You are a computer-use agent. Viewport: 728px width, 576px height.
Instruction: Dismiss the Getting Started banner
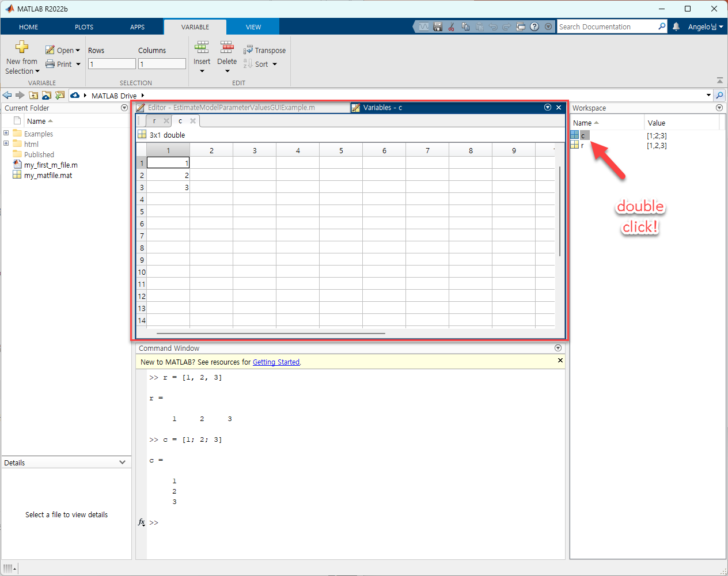click(x=560, y=360)
